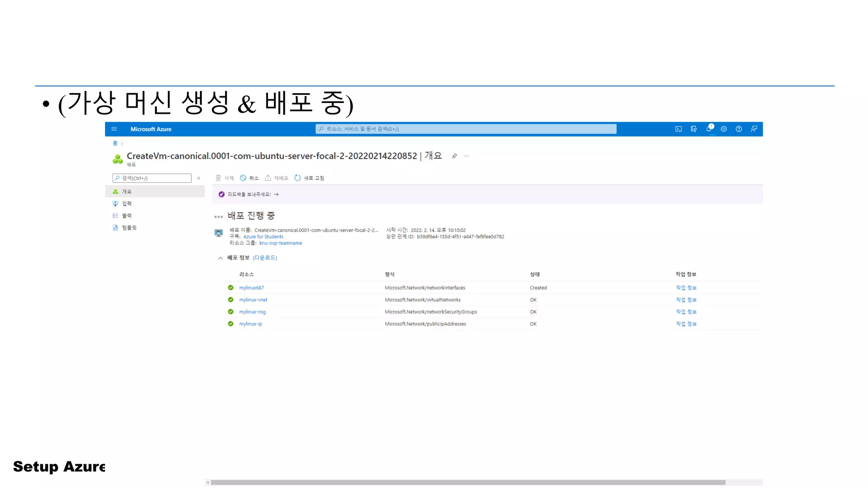Viewport: 868px width, 488px height.
Task: Open the feedback icon in the top bar
Action: click(x=754, y=129)
